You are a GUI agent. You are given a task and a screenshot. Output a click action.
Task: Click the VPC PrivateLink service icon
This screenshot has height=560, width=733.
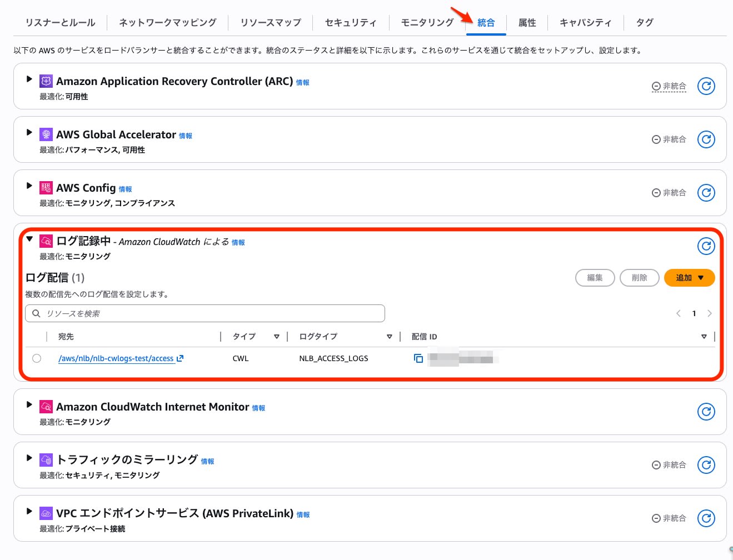46,513
